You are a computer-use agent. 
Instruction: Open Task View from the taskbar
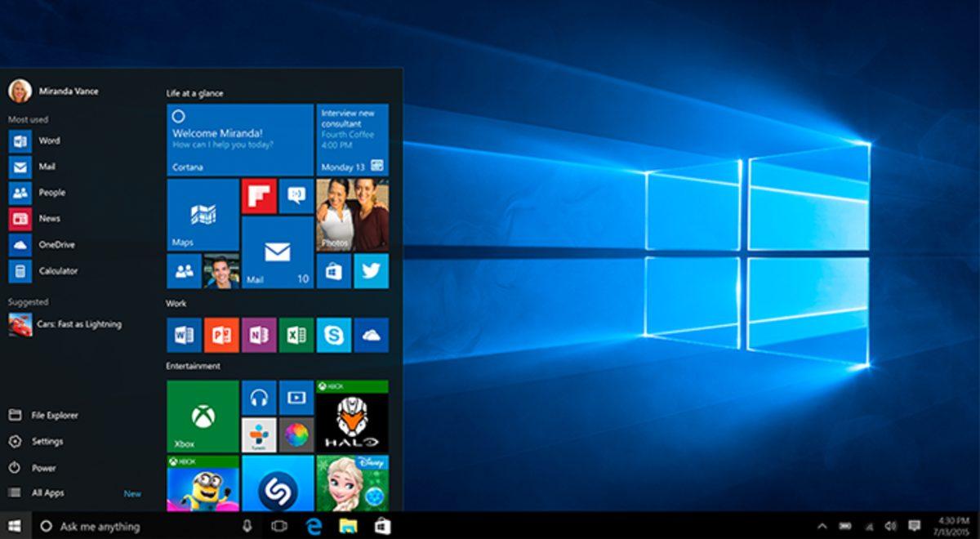278,528
